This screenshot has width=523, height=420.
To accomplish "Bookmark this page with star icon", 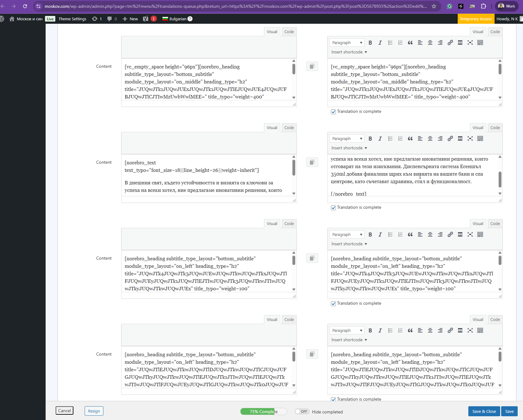I will pyautogui.click(x=434, y=6).
